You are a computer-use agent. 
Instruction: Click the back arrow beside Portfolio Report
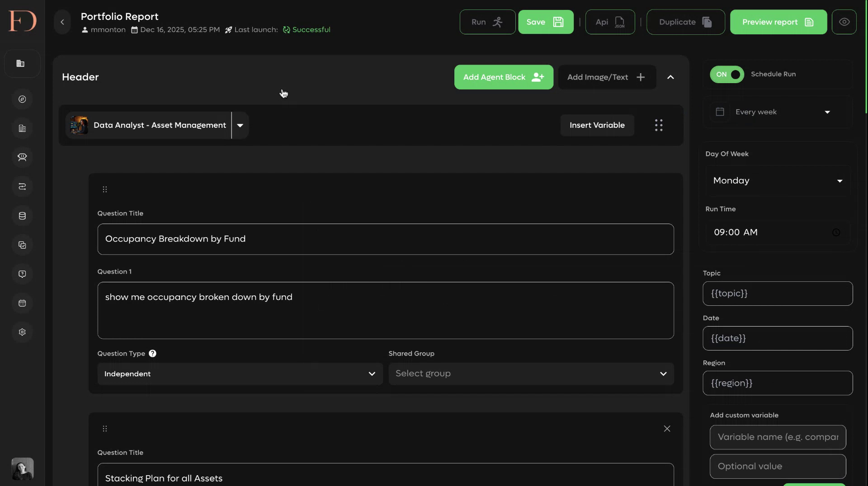click(x=62, y=22)
